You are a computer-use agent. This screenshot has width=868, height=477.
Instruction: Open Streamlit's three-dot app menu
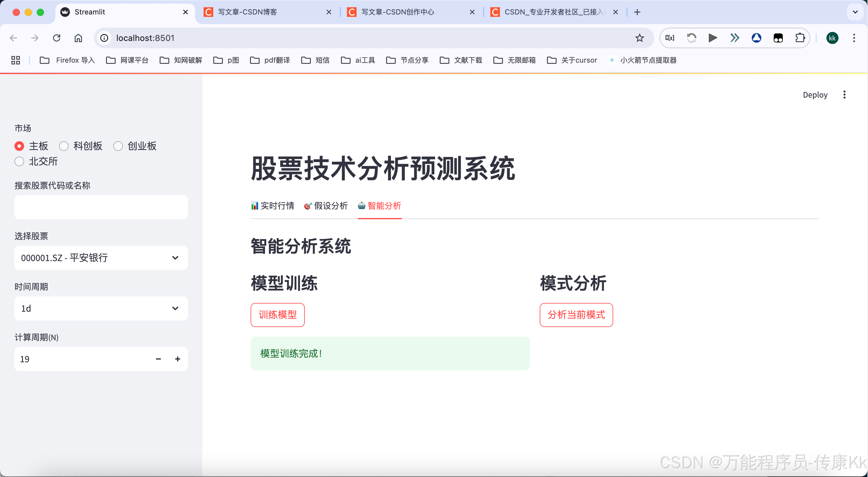(844, 95)
